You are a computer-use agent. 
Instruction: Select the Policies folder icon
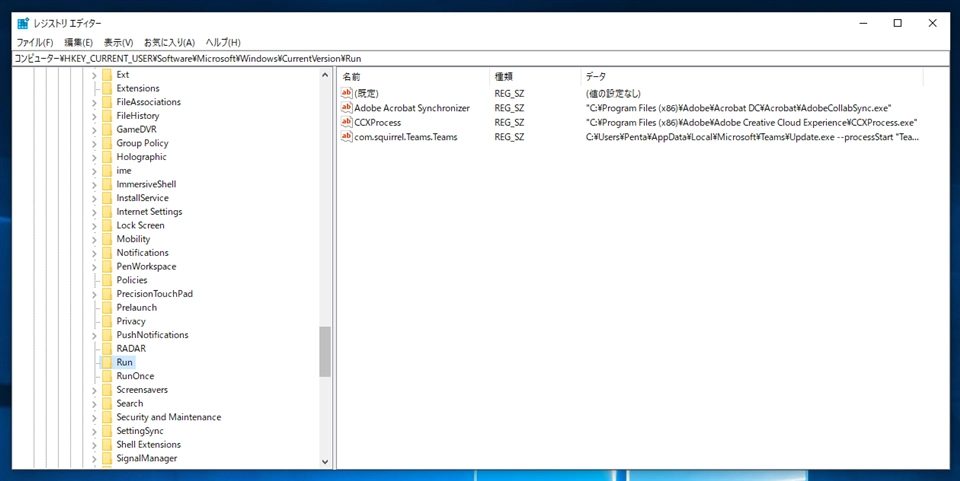tap(107, 280)
